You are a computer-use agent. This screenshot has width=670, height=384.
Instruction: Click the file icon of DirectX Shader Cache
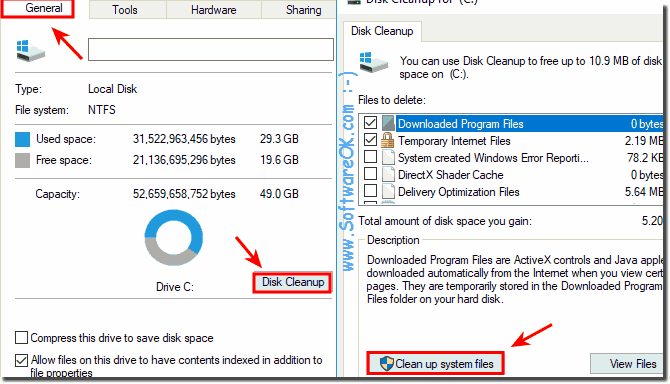388,175
